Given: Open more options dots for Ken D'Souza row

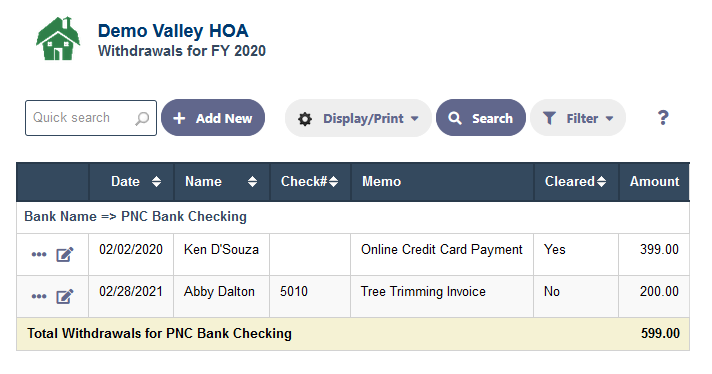Looking at the screenshot, I should (x=39, y=254).
